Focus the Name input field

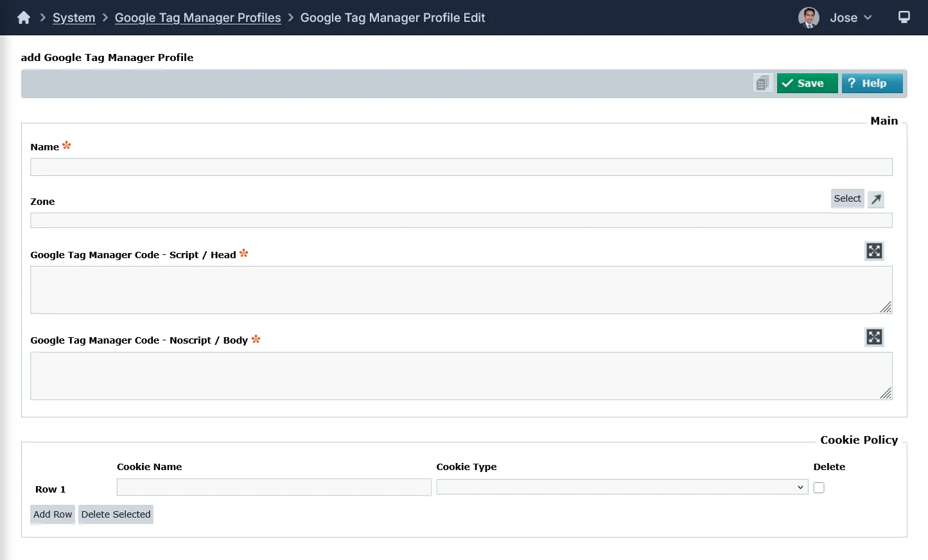coord(461,167)
